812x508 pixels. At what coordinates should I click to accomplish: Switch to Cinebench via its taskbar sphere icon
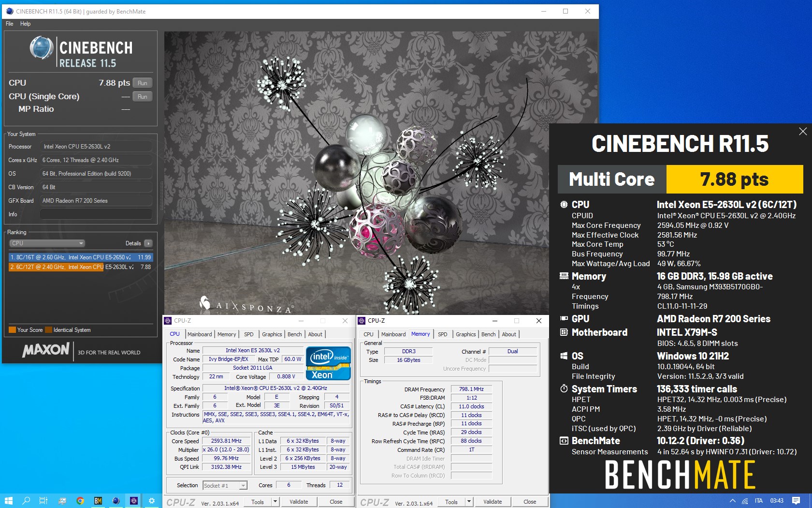(x=116, y=501)
